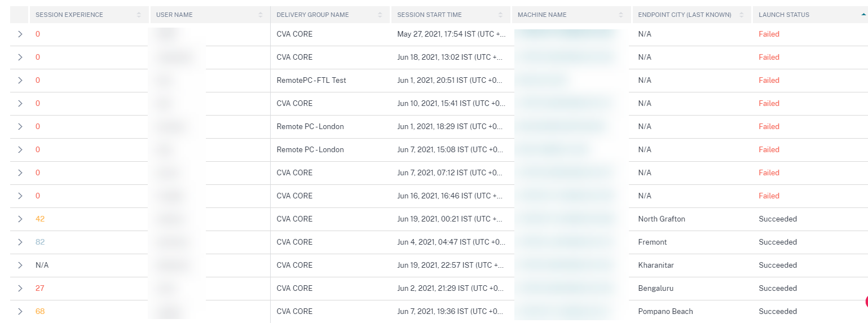Click the Delivery Group Name sort icon
The width and height of the screenshot is (868, 323).
(x=381, y=15)
